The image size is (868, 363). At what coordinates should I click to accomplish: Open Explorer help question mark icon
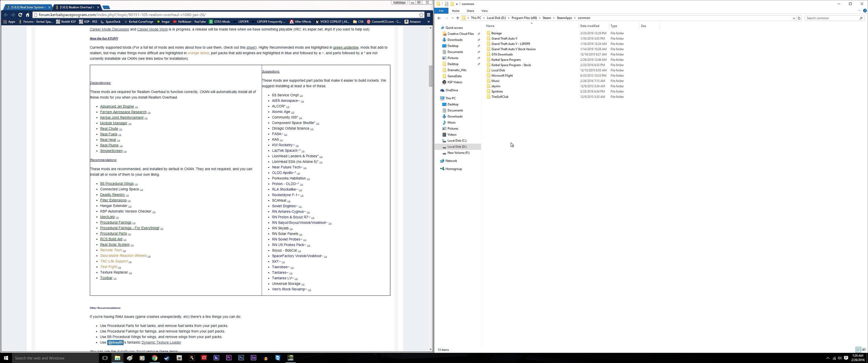point(865,11)
